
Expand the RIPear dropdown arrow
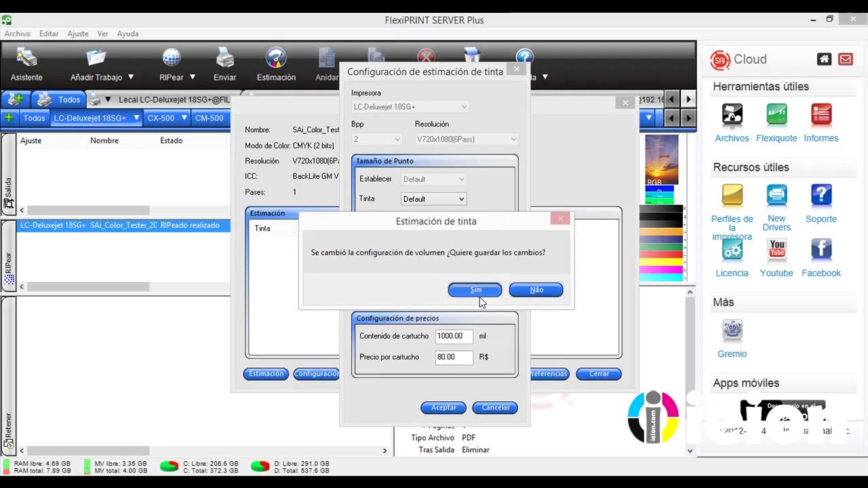(x=193, y=77)
